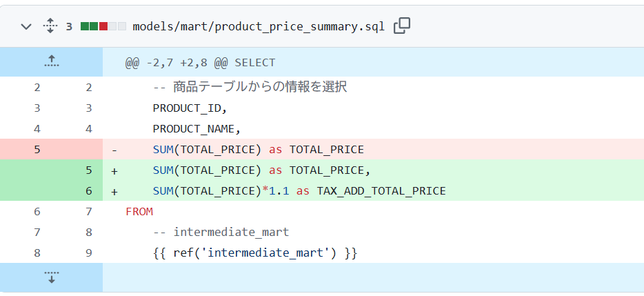The image size is (644, 296).
Task: Select old line number 2 in gutter
Action: click(x=37, y=87)
